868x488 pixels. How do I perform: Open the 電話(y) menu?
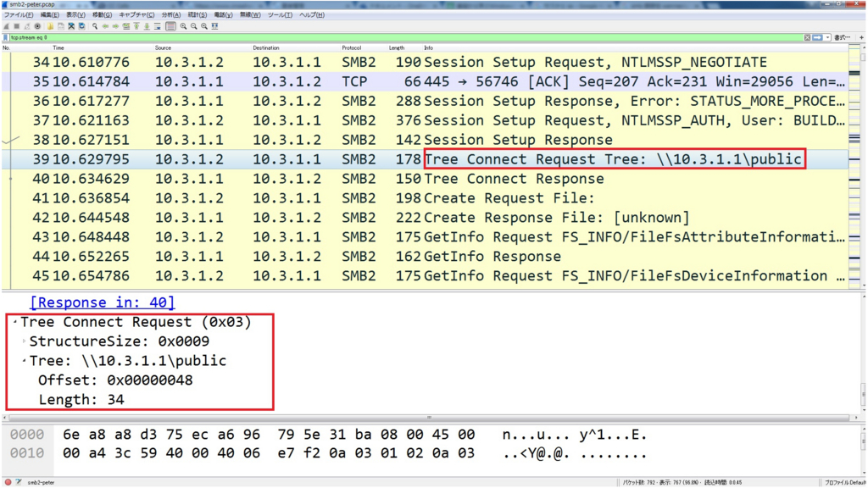pyautogui.click(x=223, y=15)
